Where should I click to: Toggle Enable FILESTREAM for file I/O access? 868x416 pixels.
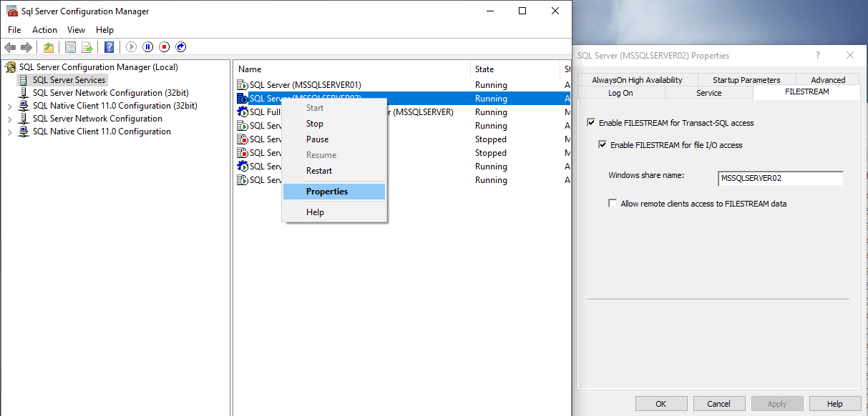point(603,145)
